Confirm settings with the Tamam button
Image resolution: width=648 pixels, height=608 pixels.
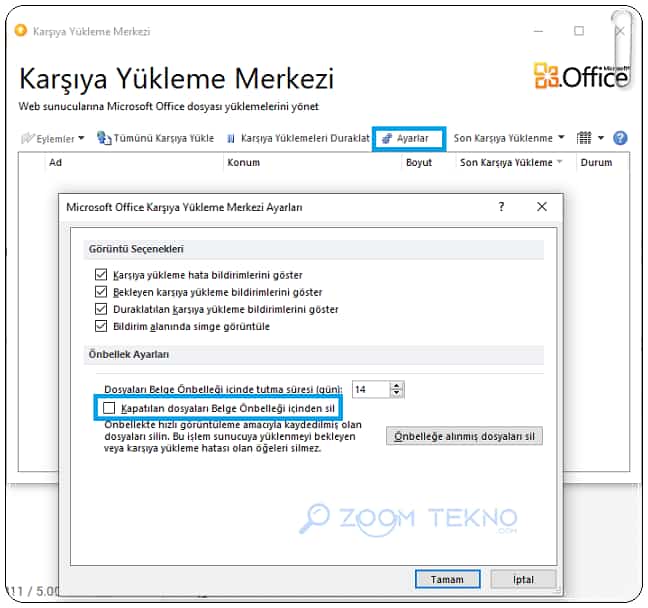(448, 579)
